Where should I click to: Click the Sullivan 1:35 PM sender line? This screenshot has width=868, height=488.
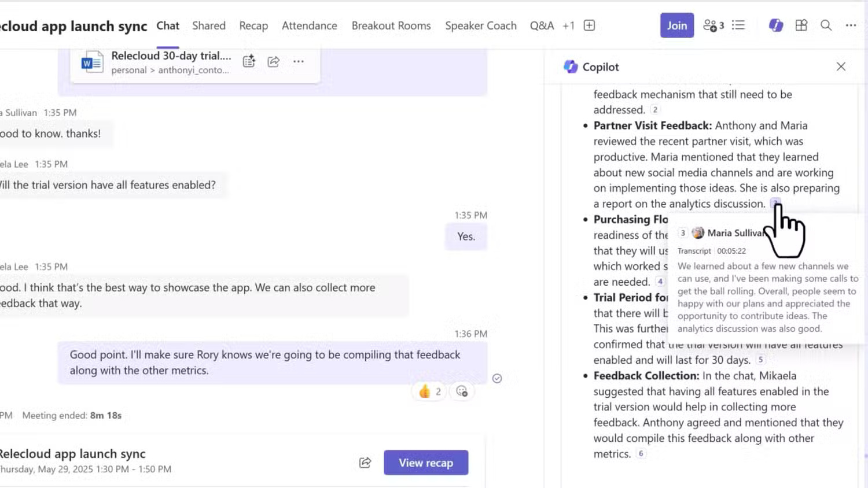pyautogui.click(x=38, y=113)
